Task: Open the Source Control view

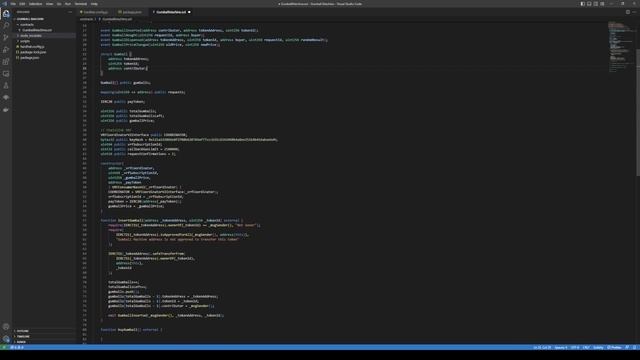Action: coord(6,38)
